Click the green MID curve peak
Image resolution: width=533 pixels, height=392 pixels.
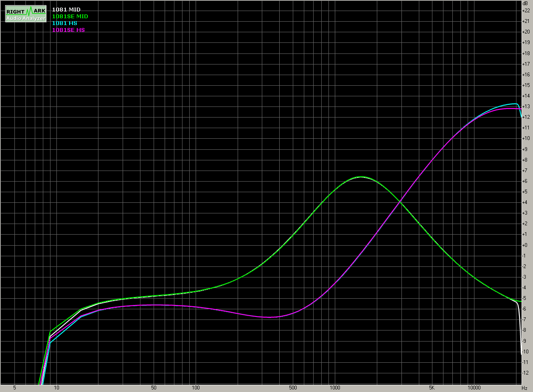tap(361, 176)
